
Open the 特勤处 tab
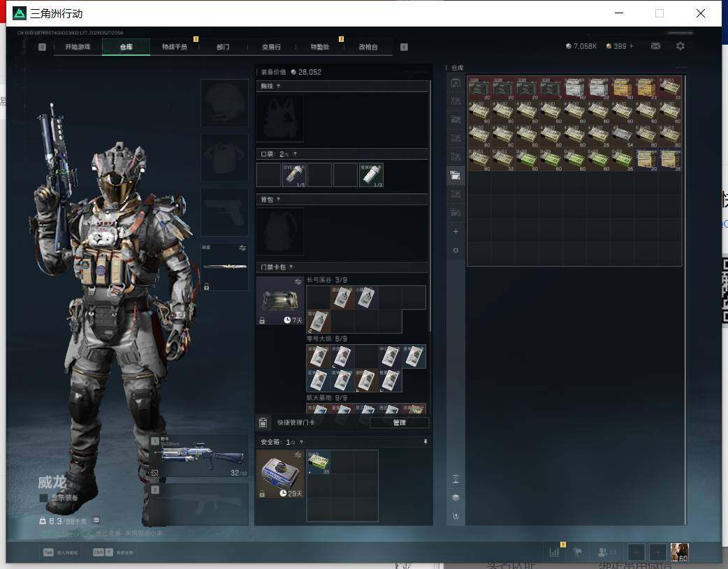[320, 47]
